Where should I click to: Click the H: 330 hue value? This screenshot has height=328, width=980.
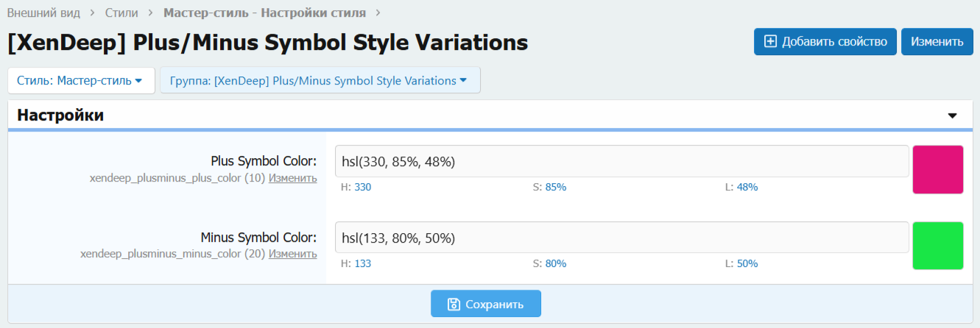362,188
